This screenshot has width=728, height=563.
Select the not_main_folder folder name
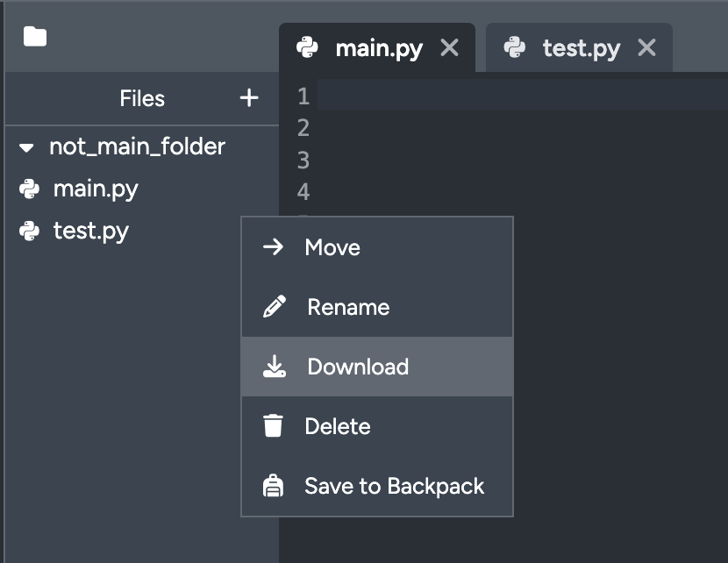[137, 146]
